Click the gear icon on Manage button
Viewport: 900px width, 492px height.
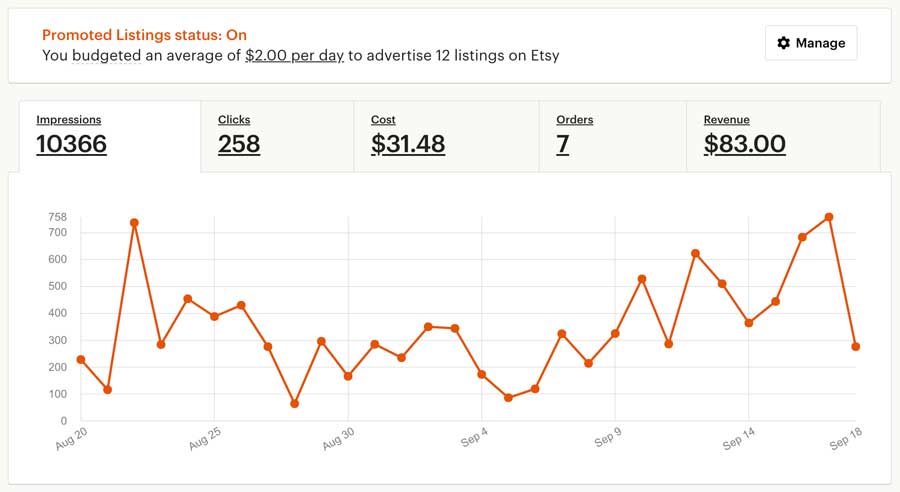[783, 43]
